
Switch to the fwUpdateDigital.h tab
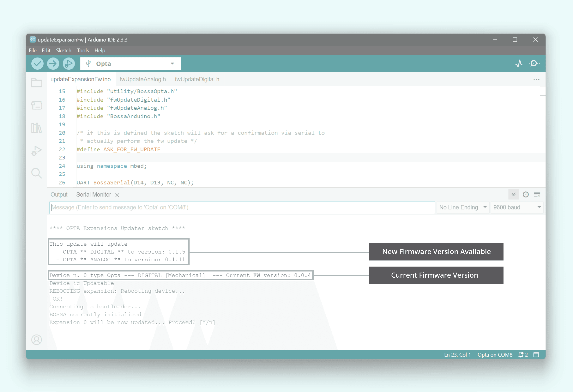(197, 79)
